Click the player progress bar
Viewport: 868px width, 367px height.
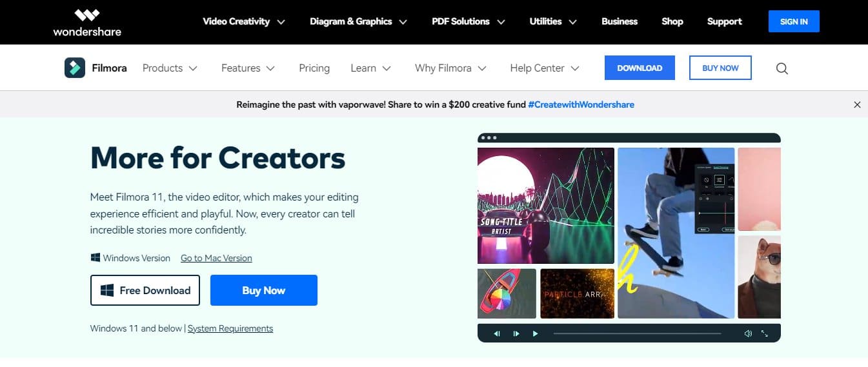(x=638, y=333)
